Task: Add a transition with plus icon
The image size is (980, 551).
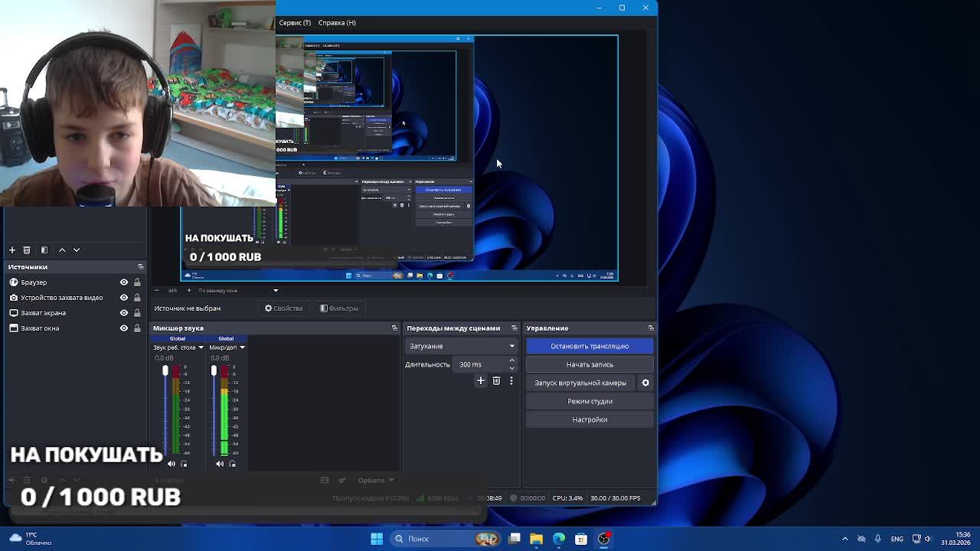Action: [481, 380]
